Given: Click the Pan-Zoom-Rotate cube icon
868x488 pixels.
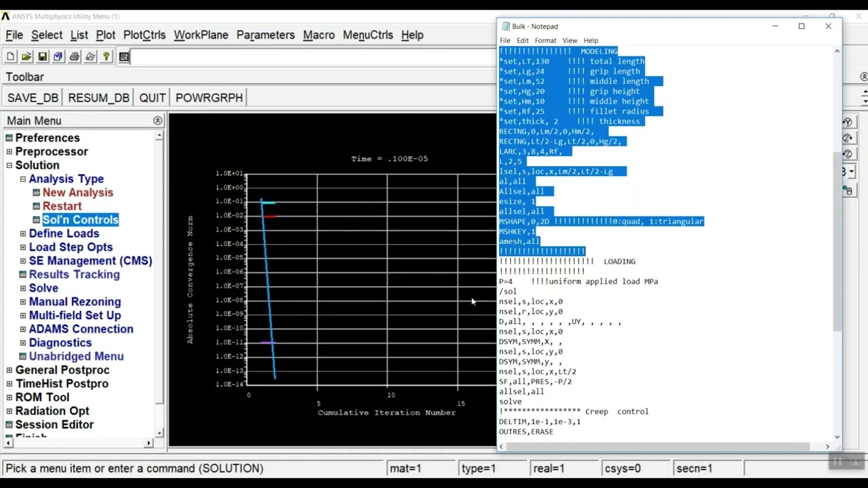Looking at the screenshot, I should (x=58, y=57).
